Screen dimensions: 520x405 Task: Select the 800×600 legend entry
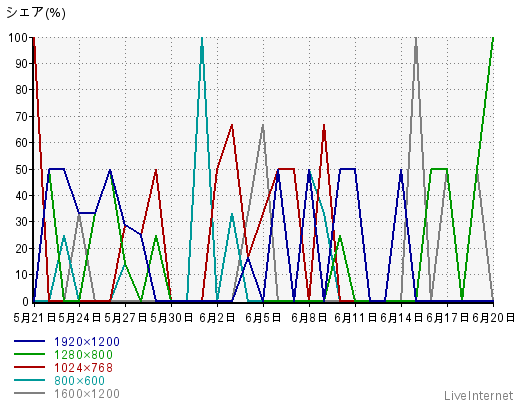point(79,381)
